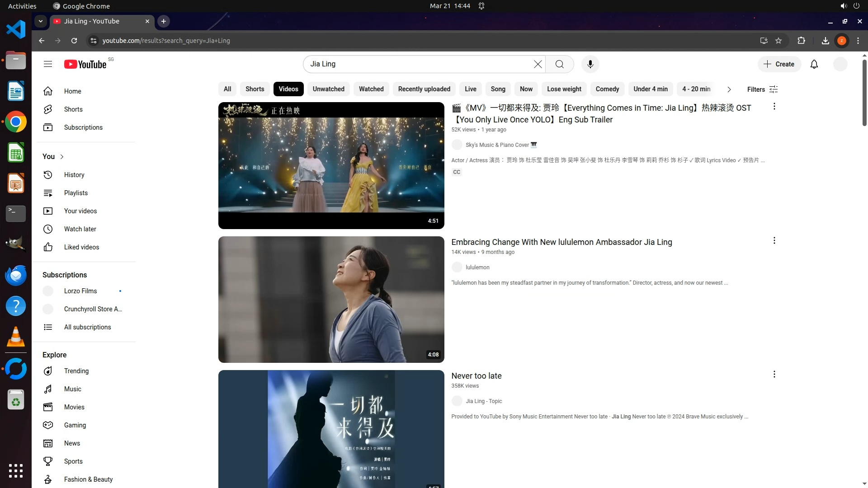Enable the Under 4 min chip

click(x=650, y=89)
